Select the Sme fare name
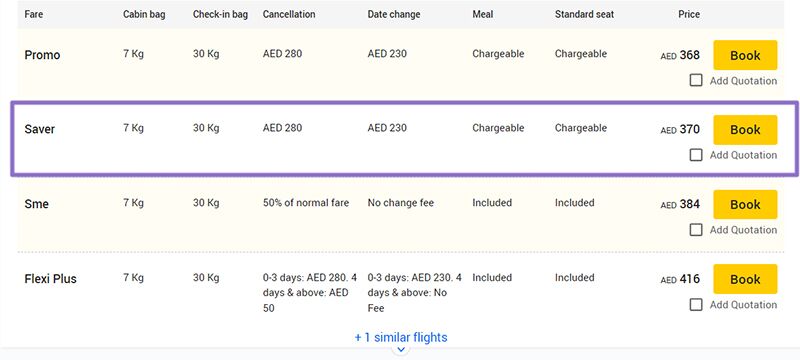This screenshot has height=360, width=800. 37,204
